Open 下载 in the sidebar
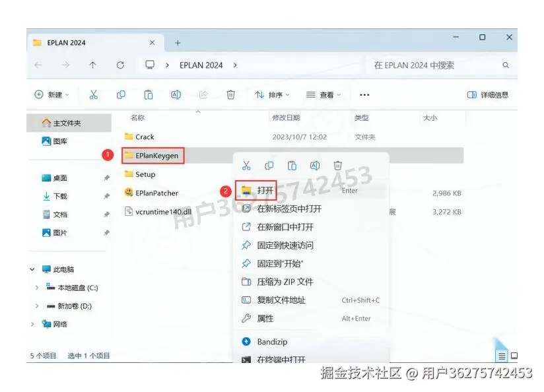This screenshot has height=392, width=544. coord(55,197)
